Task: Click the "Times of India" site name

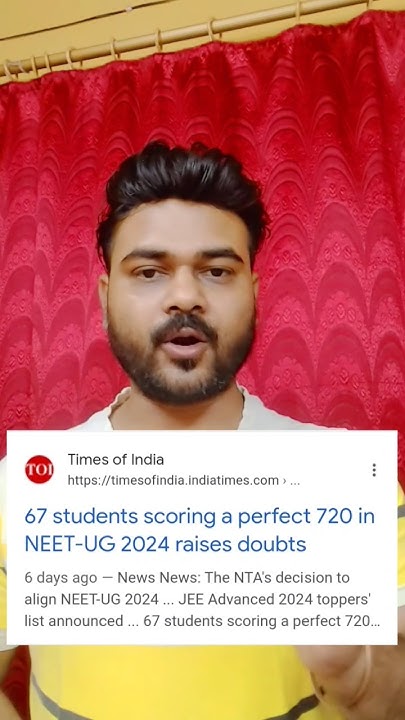Action: (x=116, y=459)
